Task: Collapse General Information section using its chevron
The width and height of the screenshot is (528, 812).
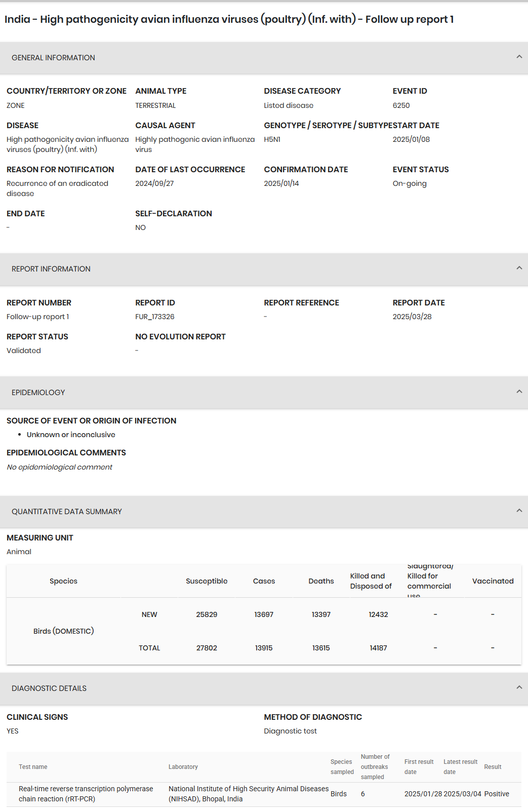Action: [x=519, y=57]
